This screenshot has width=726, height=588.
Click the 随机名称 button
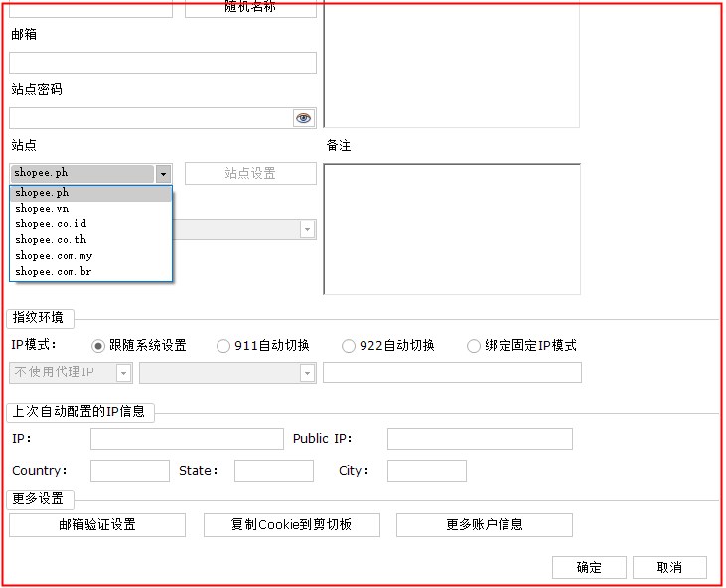pos(250,8)
